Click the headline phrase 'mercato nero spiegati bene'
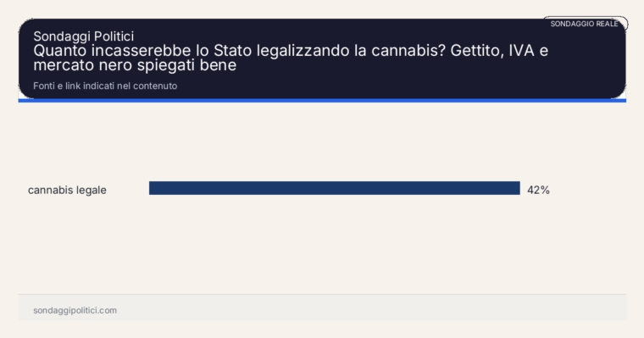 (x=135, y=65)
